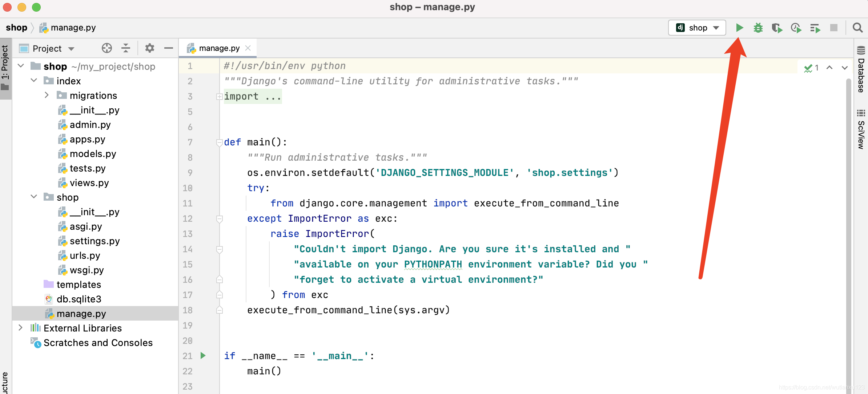Select the manage.py editor tab
868x394 pixels.
[217, 48]
